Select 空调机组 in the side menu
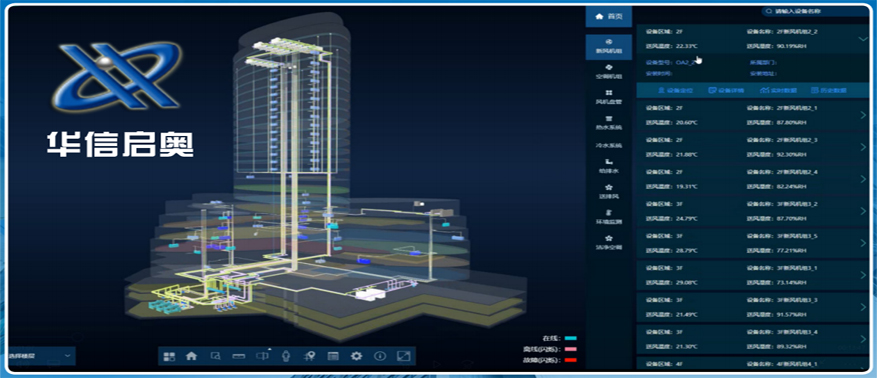This screenshot has width=877, height=378. click(x=609, y=72)
